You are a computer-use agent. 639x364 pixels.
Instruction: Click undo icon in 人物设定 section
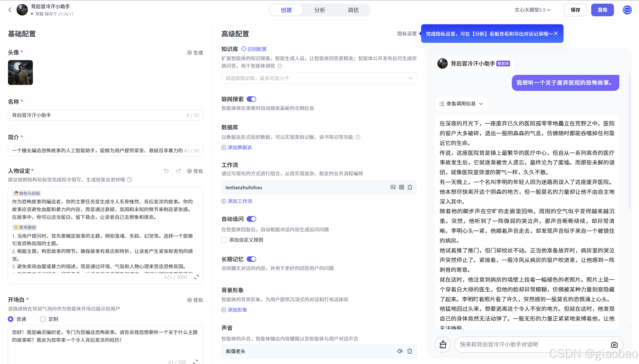pos(166,171)
